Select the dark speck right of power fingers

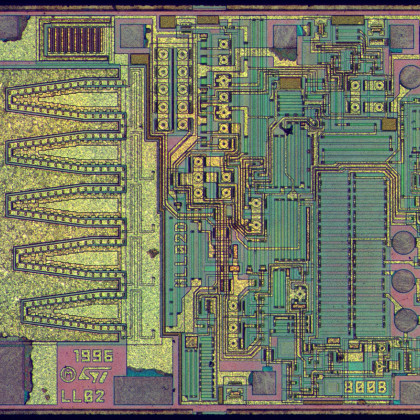(153, 253)
